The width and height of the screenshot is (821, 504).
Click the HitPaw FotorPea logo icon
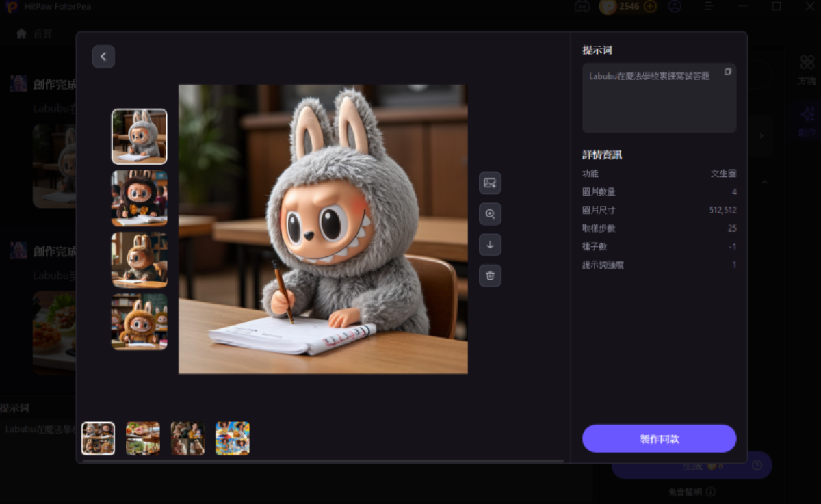coord(12,7)
